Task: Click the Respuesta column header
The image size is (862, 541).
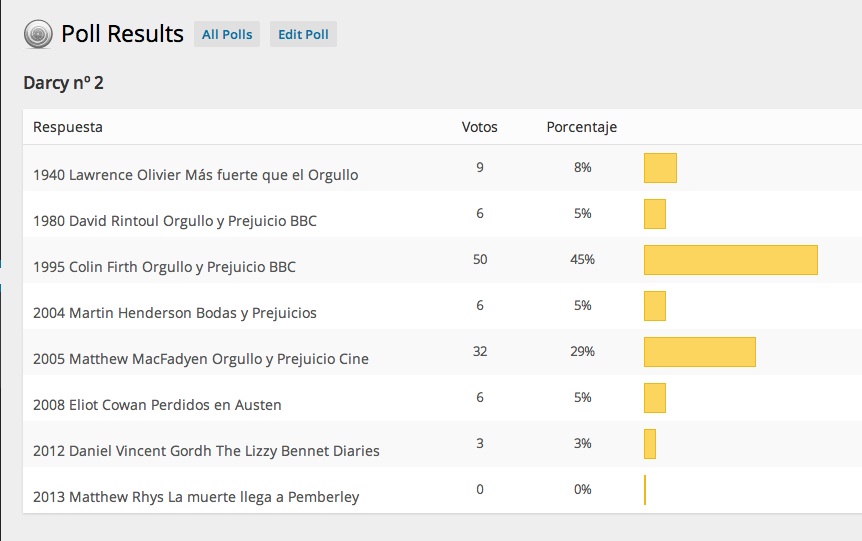Action: coord(67,127)
